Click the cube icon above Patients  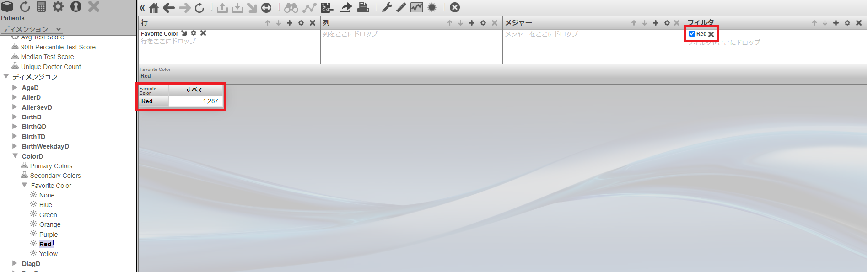pos(7,6)
